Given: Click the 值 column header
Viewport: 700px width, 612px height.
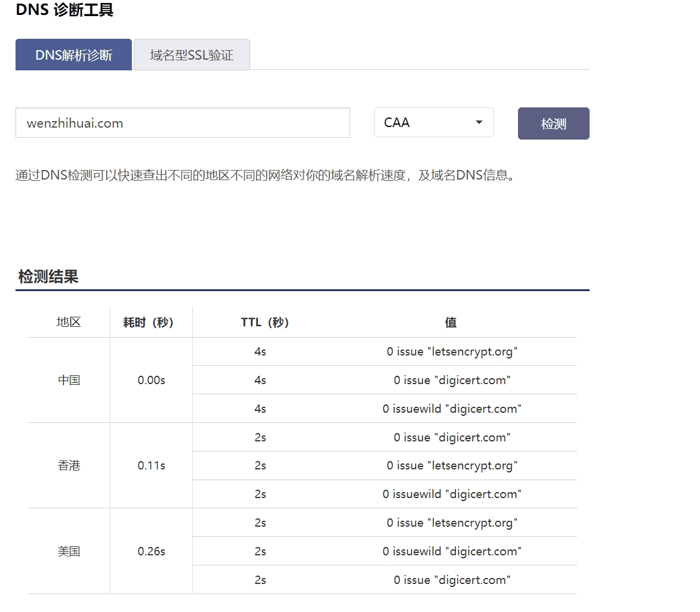Looking at the screenshot, I should click(451, 323).
